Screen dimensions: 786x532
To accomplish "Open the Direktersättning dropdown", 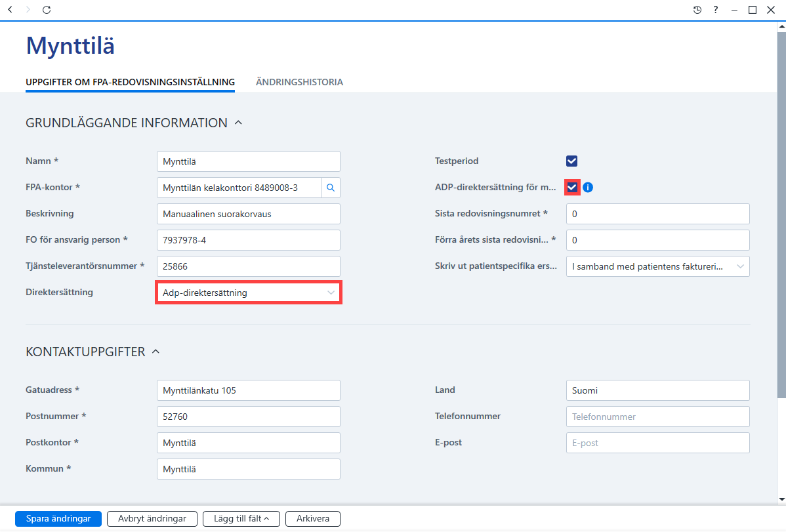I will click(x=249, y=293).
